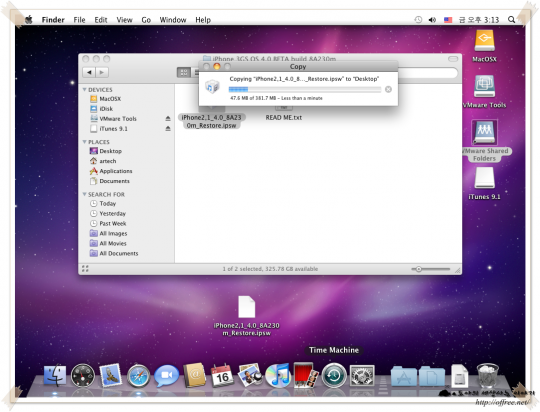Go forward in Finder window
Viewport: 540px width, 412px height.
click(102, 72)
